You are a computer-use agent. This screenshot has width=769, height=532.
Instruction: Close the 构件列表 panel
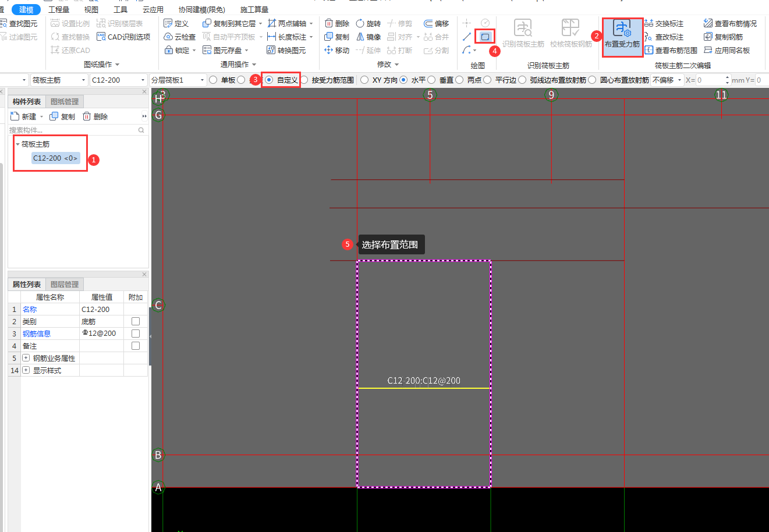[x=144, y=91]
